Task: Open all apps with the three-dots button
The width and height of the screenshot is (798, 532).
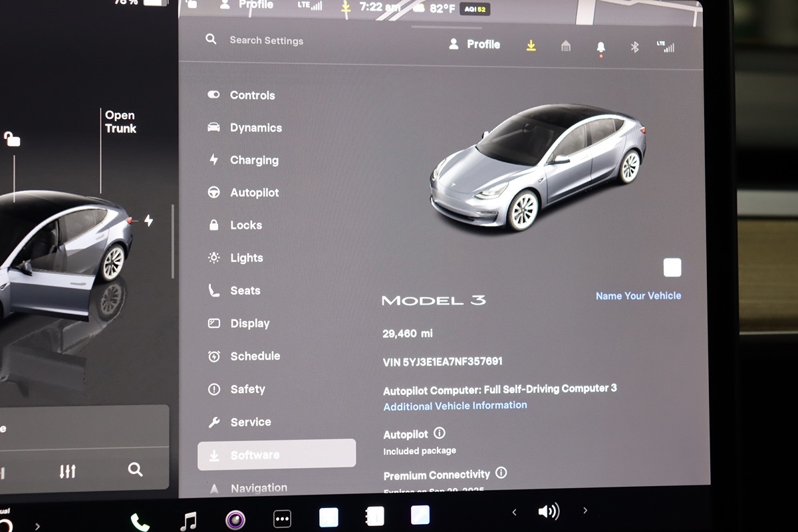Action: (282, 518)
